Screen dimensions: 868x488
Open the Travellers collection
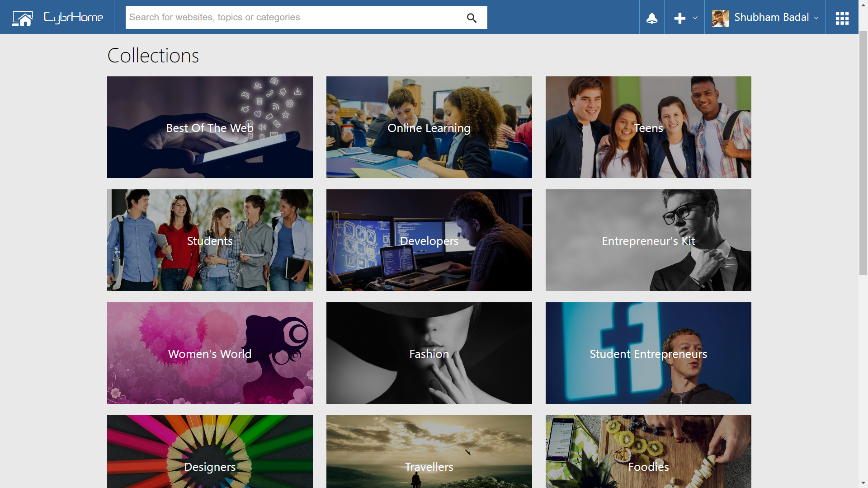click(x=429, y=451)
